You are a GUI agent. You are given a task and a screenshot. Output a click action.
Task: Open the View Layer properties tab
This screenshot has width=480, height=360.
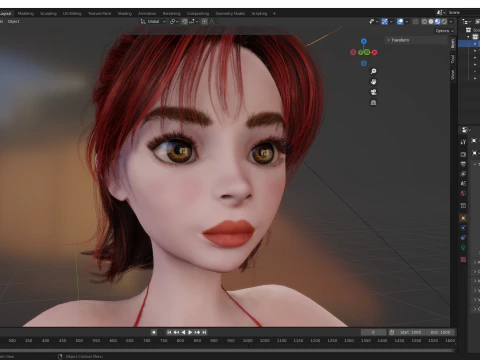(463, 174)
